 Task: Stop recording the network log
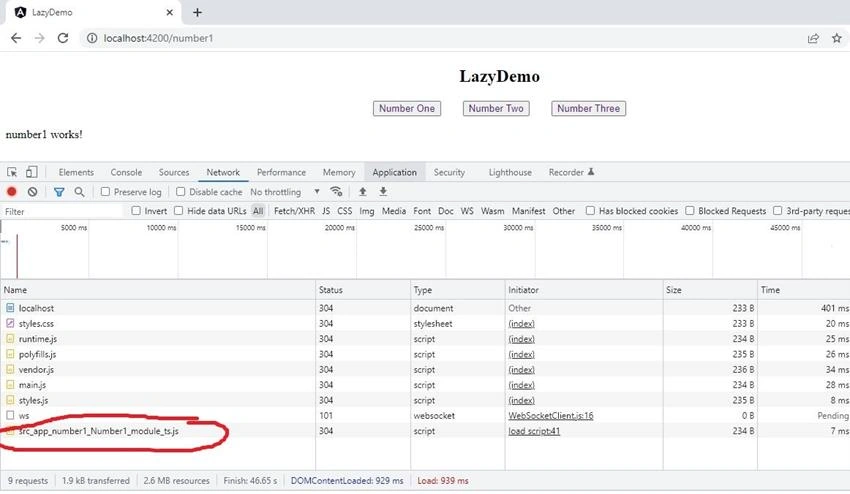coord(11,191)
